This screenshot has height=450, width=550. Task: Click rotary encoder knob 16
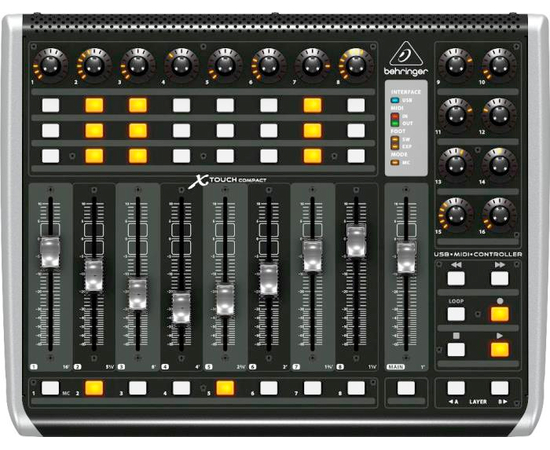(499, 215)
